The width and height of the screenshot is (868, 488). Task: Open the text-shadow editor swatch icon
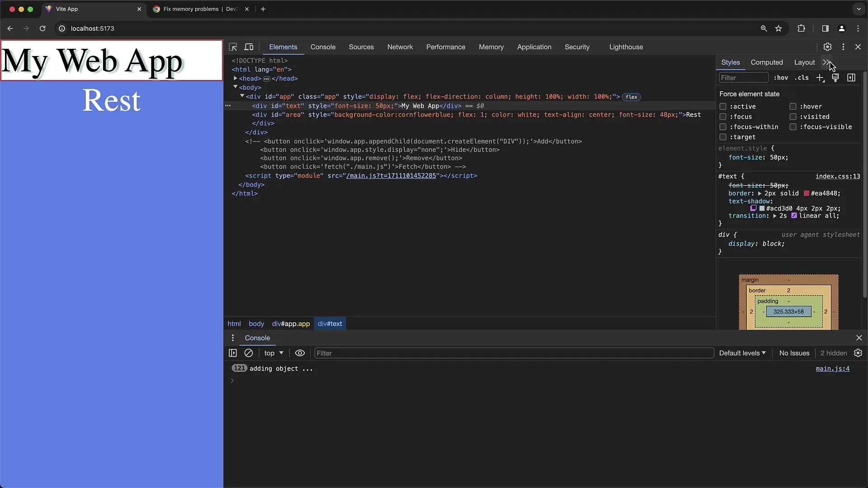tap(753, 208)
